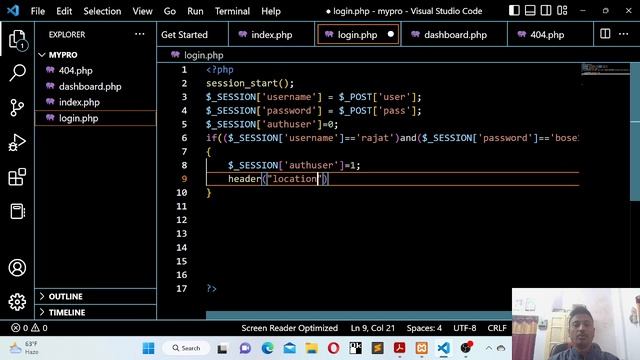The image size is (640, 360).
Task: Open Run and Debug view
Action: click(x=17, y=142)
